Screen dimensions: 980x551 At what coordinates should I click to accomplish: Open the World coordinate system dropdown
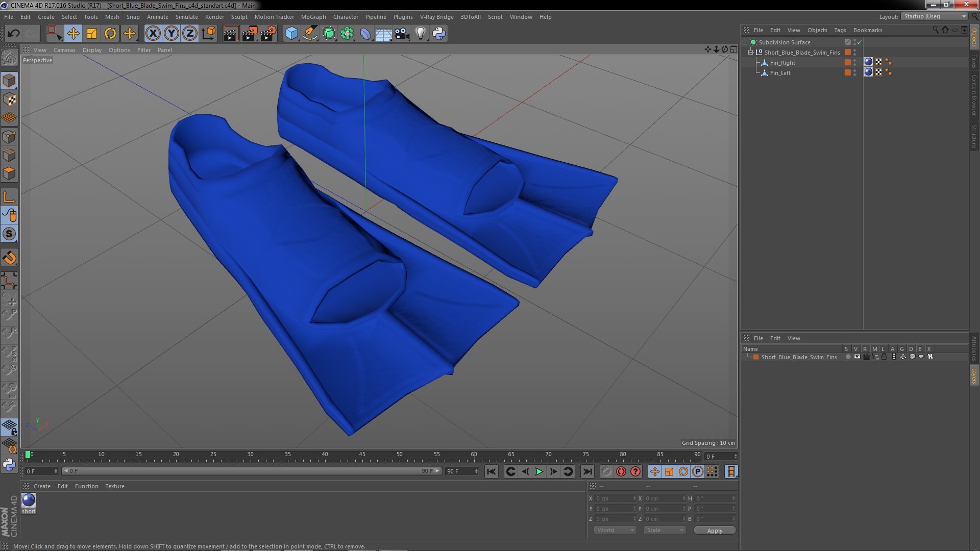pos(615,530)
